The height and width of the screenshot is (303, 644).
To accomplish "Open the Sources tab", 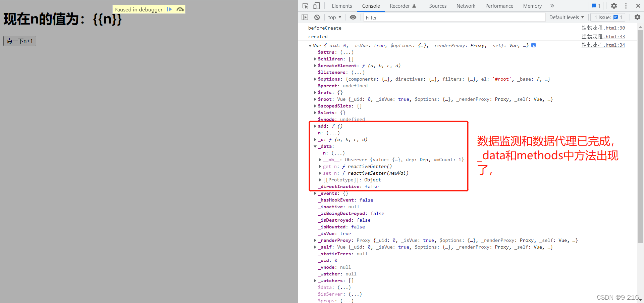I will point(438,6).
